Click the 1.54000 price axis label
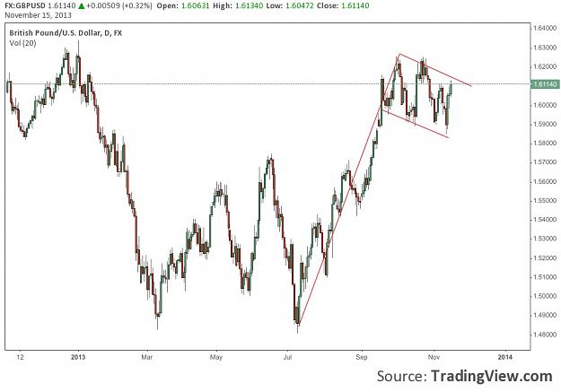This screenshot has width=561, height=392. (545, 219)
